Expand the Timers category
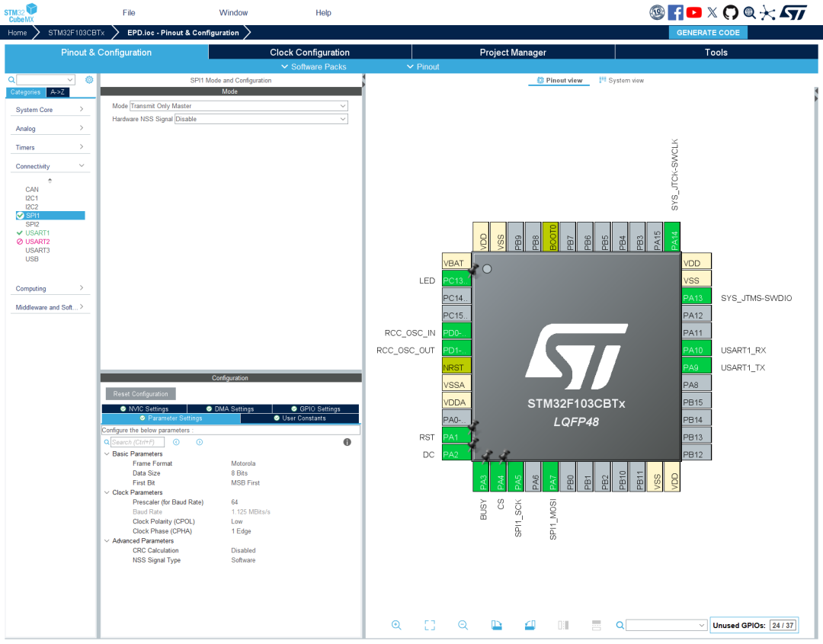Viewport: 823px width, 644px height. tap(50, 147)
